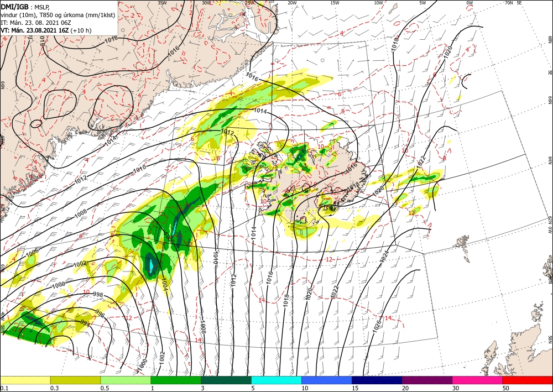
Task: Click the '0W' longitude label
Action: pyautogui.click(x=469, y=3)
